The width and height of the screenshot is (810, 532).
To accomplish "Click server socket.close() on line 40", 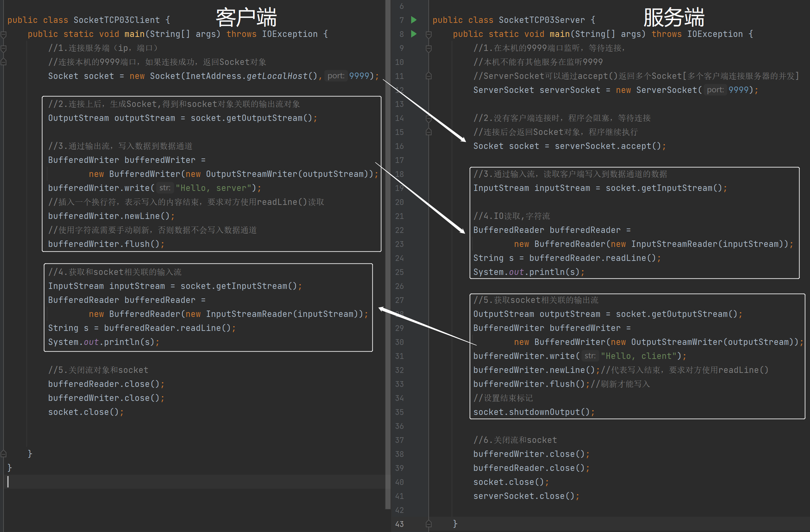I will click(x=511, y=482).
